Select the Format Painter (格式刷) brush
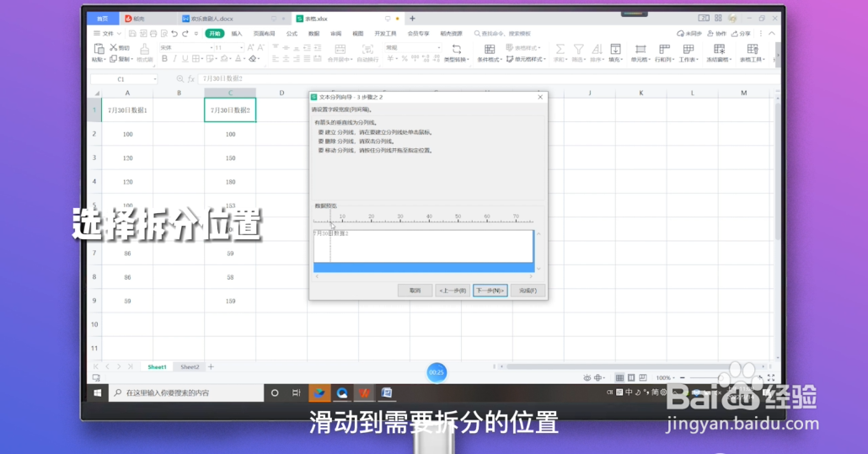This screenshot has width=868, height=454. tap(144, 49)
